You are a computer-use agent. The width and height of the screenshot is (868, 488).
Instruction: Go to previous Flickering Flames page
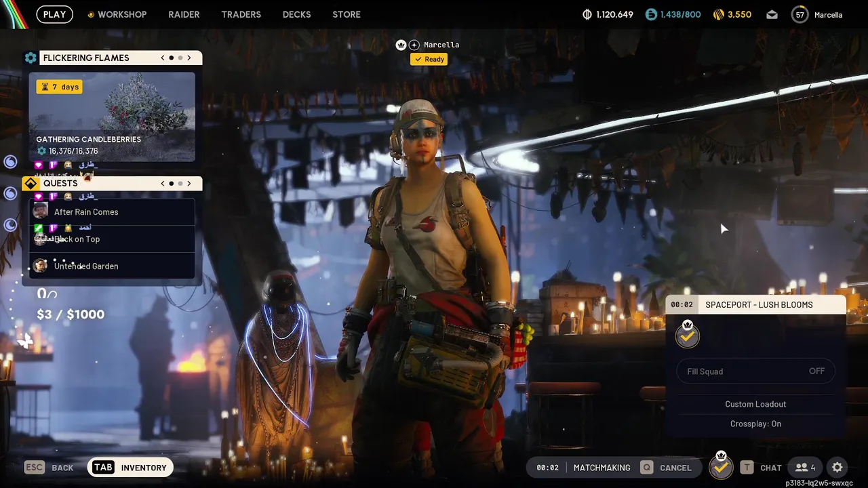click(163, 58)
